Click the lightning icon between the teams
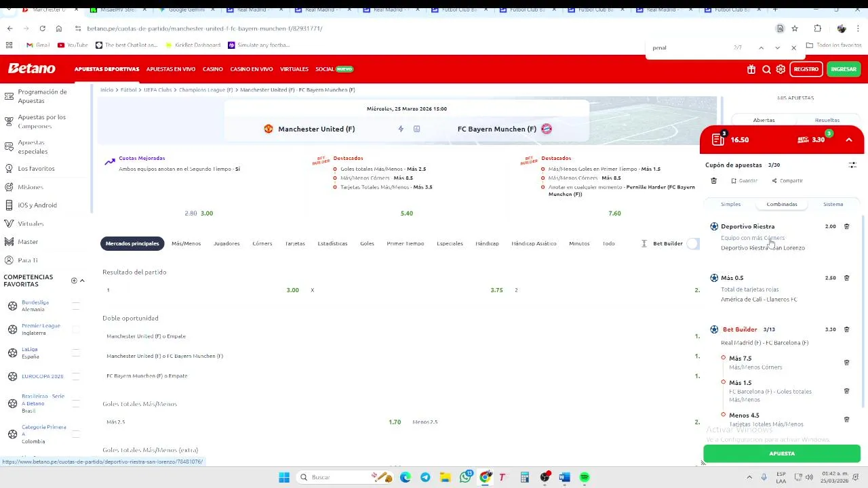The height and width of the screenshot is (488, 868). [401, 129]
